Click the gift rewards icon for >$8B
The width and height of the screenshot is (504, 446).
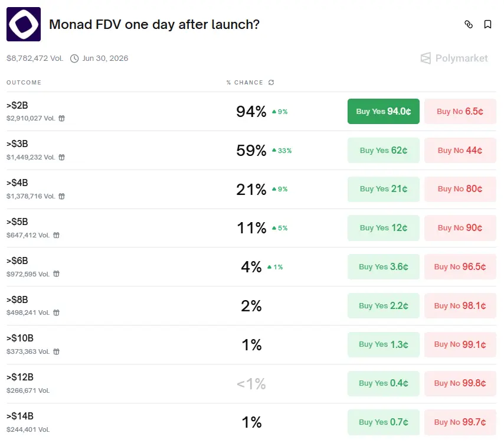57,313
